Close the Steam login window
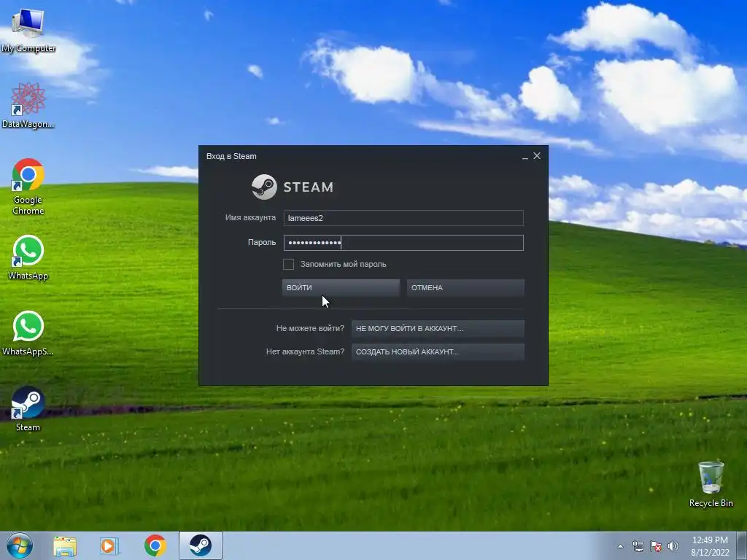 [537, 156]
